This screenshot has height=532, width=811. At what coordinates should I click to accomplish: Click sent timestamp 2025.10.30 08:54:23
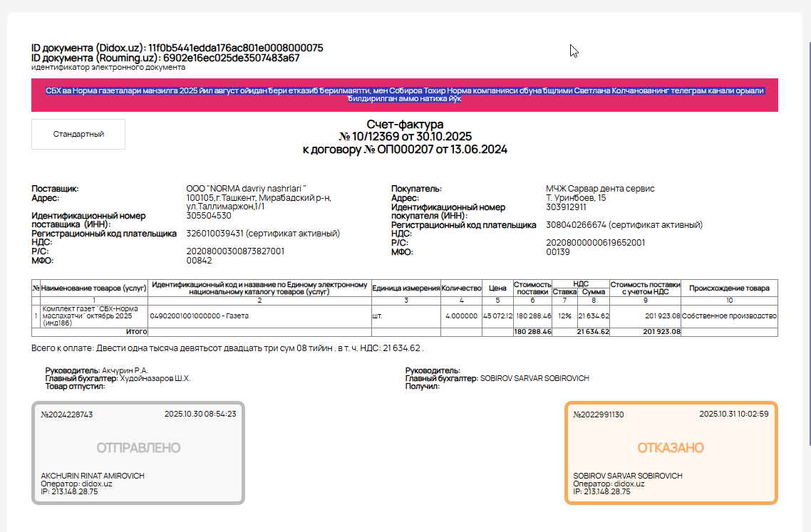click(200, 414)
